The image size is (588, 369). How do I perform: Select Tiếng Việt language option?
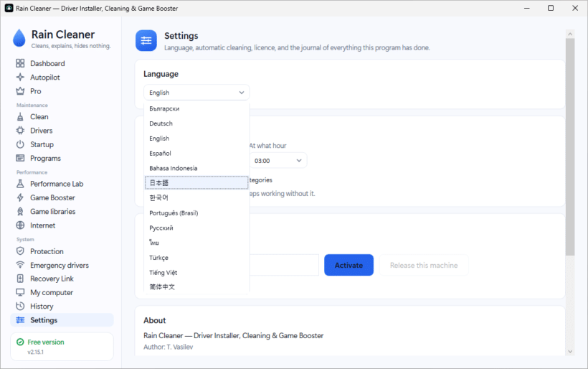point(196,273)
